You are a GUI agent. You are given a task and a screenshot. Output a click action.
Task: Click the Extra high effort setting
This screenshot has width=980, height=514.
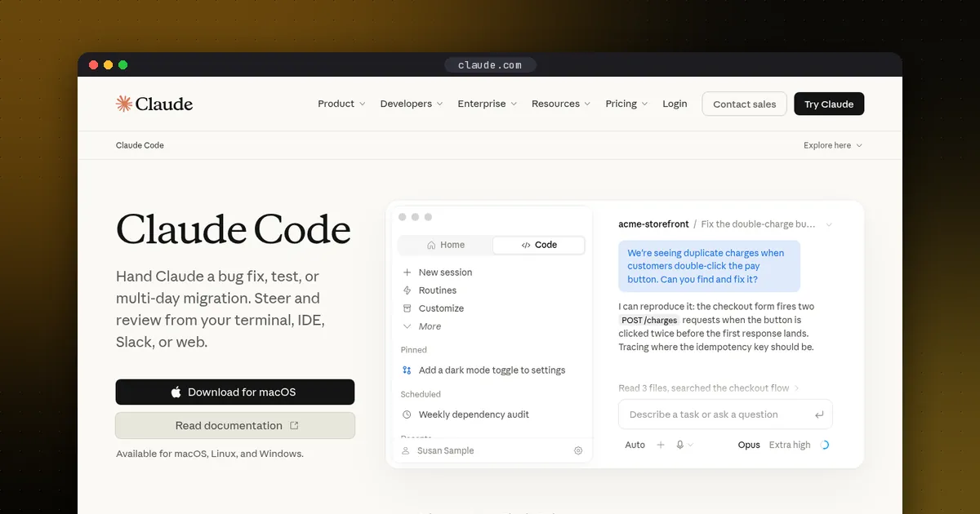tap(790, 445)
